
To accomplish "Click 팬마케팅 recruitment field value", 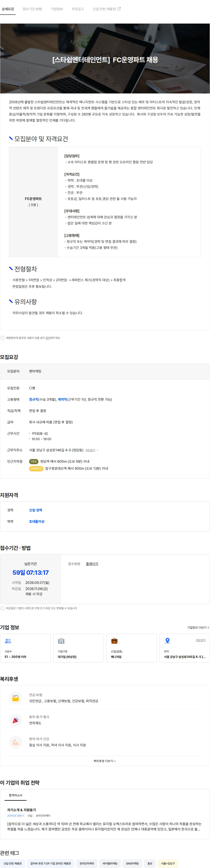I will [x=35, y=371].
